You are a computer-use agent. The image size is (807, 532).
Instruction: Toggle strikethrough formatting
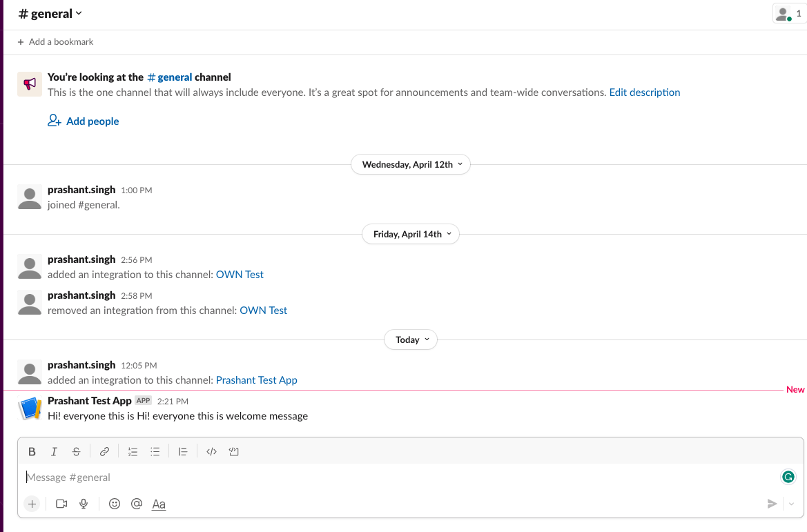pos(76,451)
